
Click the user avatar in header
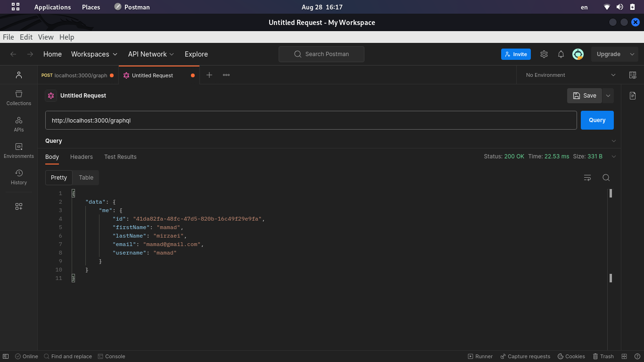[x=578, y=54]
